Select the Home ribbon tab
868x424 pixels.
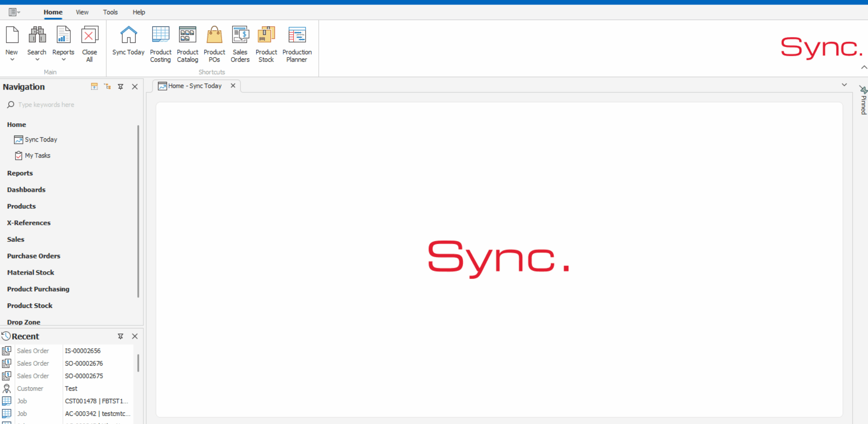[x=53, y=12]
